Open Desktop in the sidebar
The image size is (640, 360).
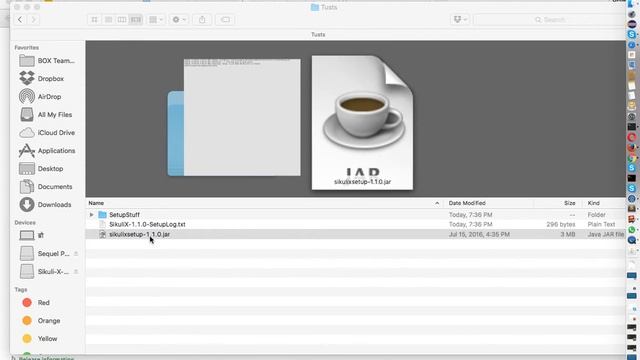(x=41, y=169)
